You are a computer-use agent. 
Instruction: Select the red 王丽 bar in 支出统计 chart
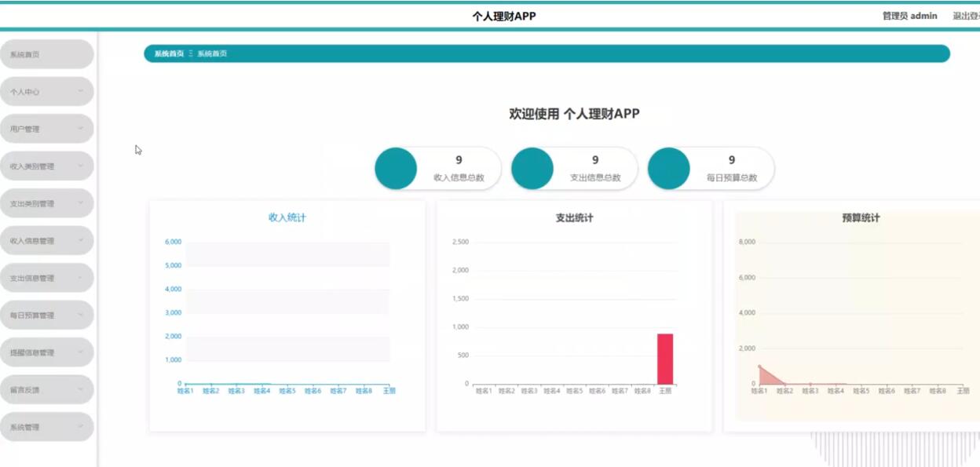point(664,357)
